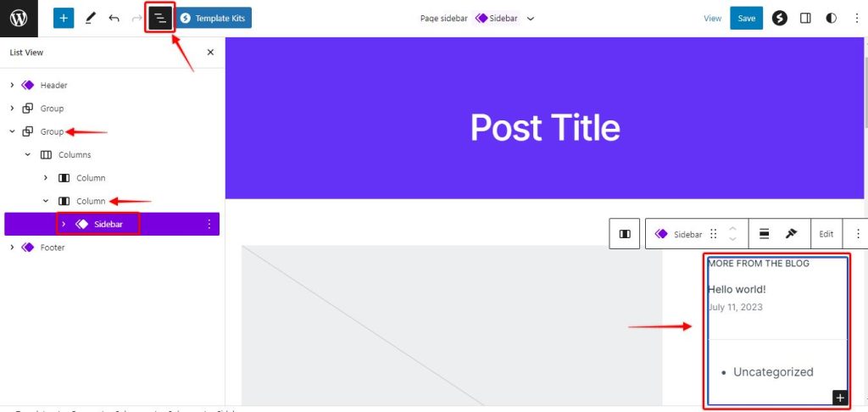Image resolution: width=868 pixels, height=412 pixels.
Task: Toggle the List View button
Action: point(159,18)
